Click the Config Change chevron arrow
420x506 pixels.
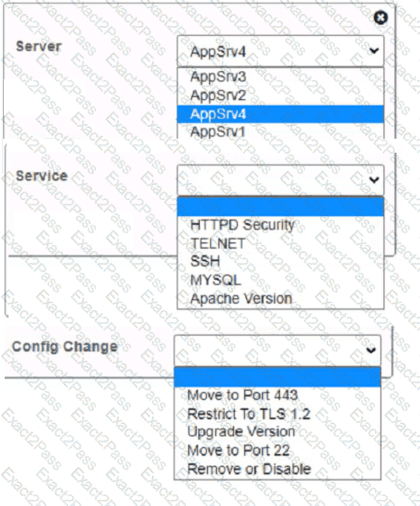point(370,350)
